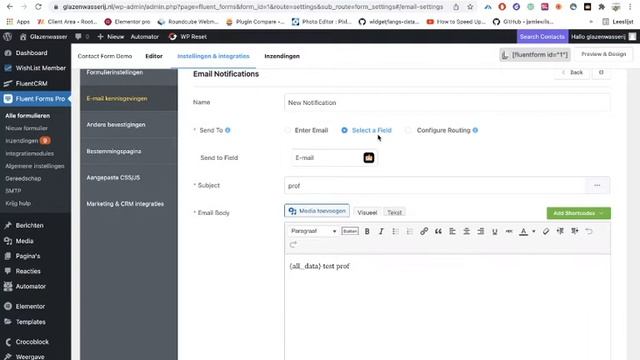The width and height of the screenshot is (640, 360).
Task: Click the Back button
Action: point(572,72)
